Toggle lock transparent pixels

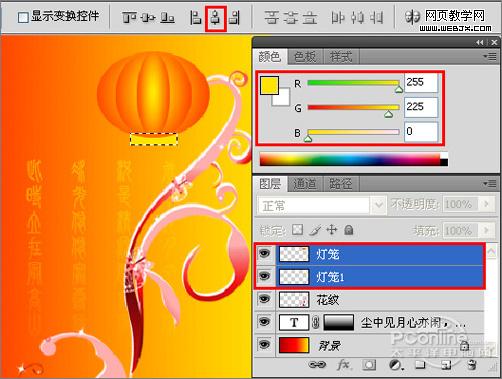(297, 230)
